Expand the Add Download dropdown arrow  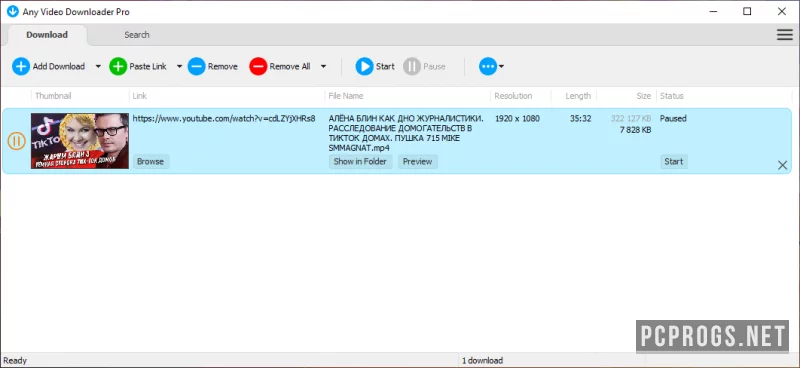pos(98,66)
